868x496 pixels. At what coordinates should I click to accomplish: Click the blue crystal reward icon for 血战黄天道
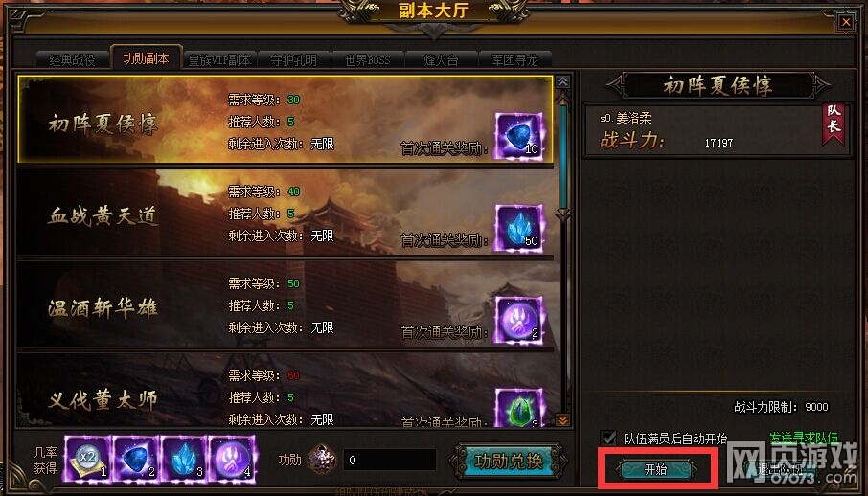[519, 228]
